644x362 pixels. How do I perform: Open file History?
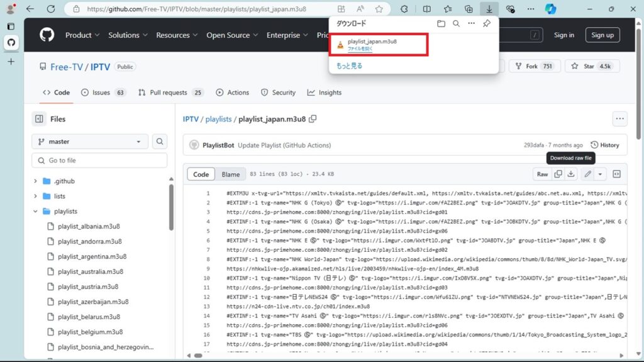(604, 145)
